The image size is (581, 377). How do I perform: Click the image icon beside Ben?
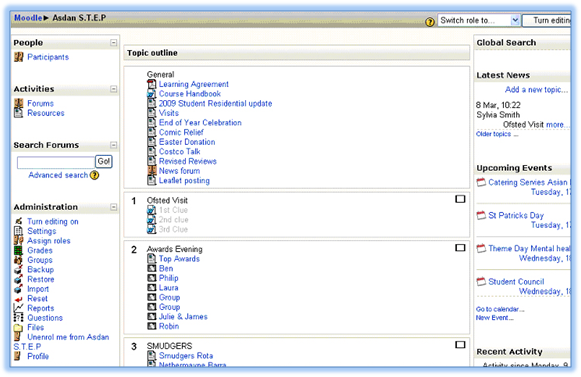coord(152,268)
